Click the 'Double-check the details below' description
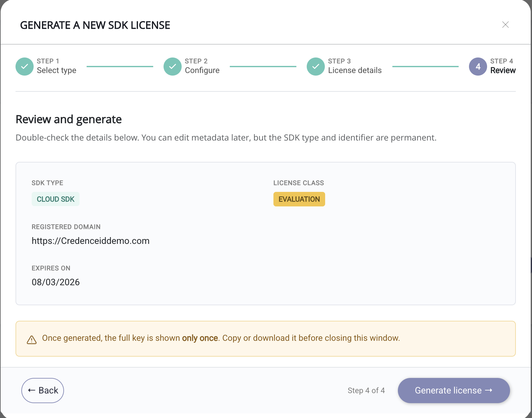 226,138
